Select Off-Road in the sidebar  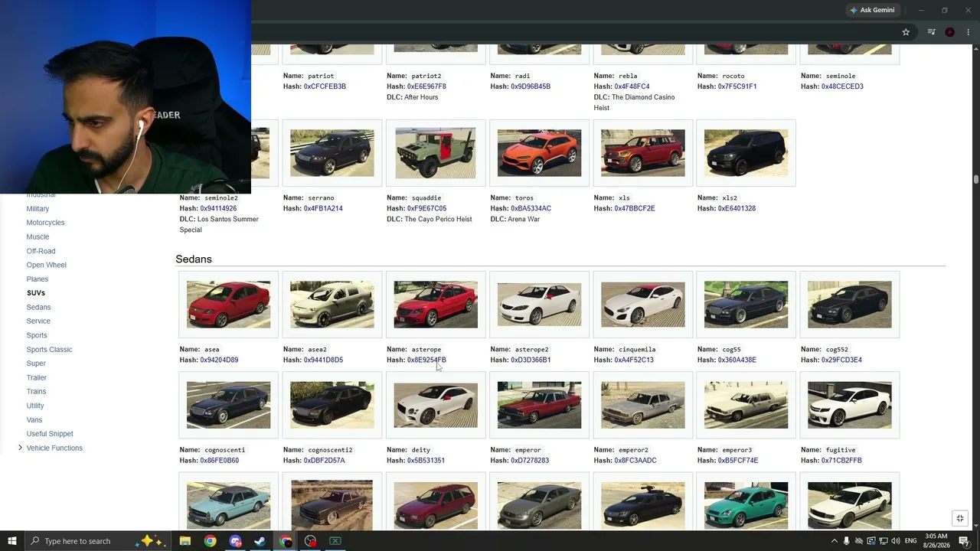[x=41, y=251]
